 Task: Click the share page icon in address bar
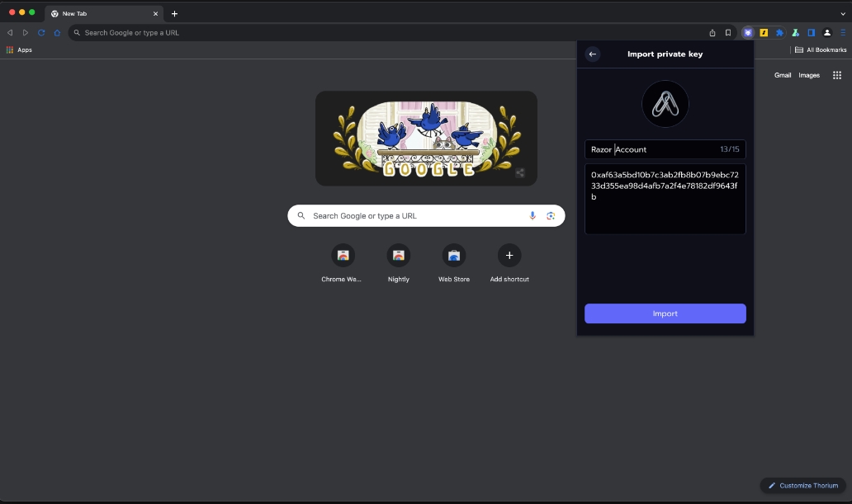pos(712,33)
